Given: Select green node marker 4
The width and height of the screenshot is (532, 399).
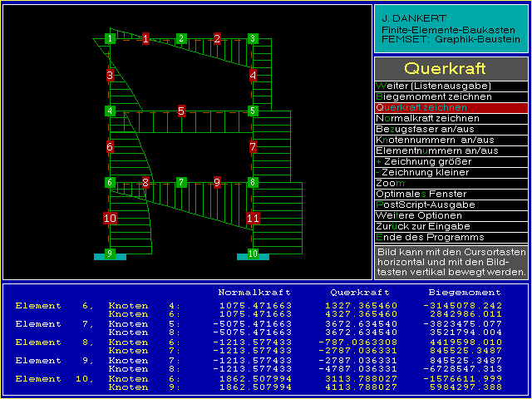Looking at the screenshot, I should pyautogui.click(x=110, y=111).
